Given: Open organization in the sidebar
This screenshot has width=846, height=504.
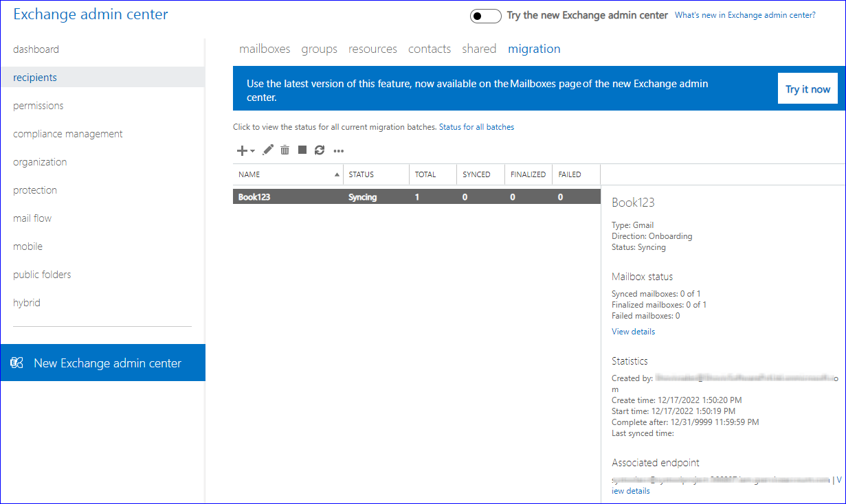Looking at the screenshot, I should (40, 162).
